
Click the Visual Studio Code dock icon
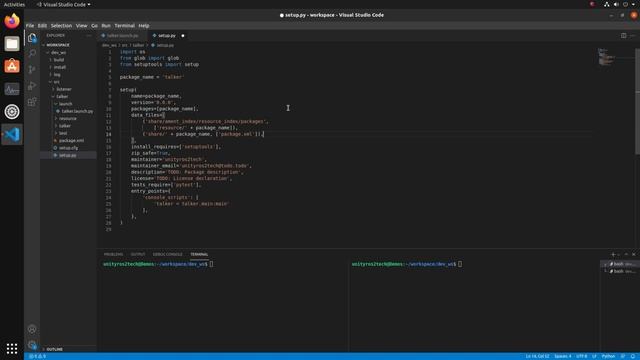click(x=12, y=134)
